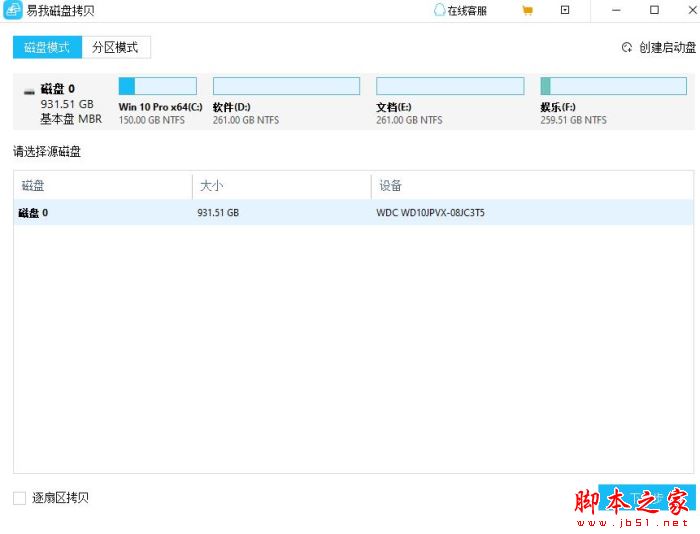The width and height of the screenshot is (700, 534).
Task: Open online customer service (在线客服)
Action: click(x=460, y=10)
